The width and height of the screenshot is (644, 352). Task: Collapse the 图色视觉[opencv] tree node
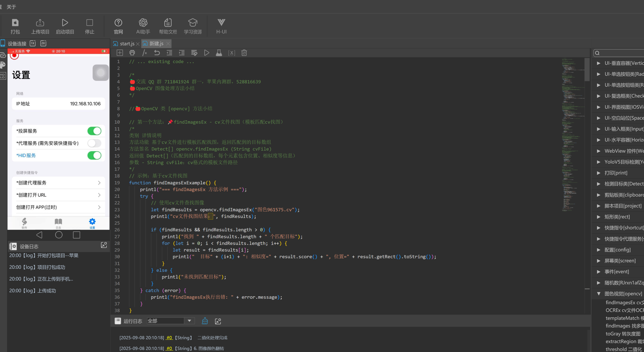[599, 294]
